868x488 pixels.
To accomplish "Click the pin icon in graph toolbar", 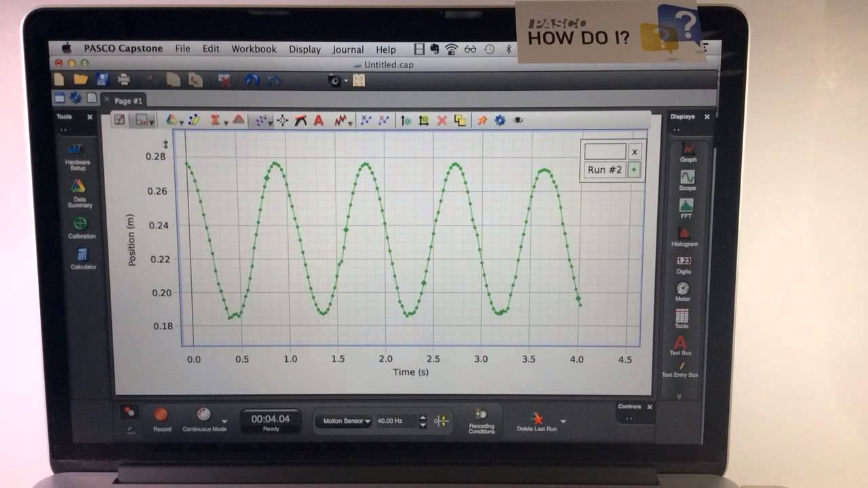I will click(482, 120).
